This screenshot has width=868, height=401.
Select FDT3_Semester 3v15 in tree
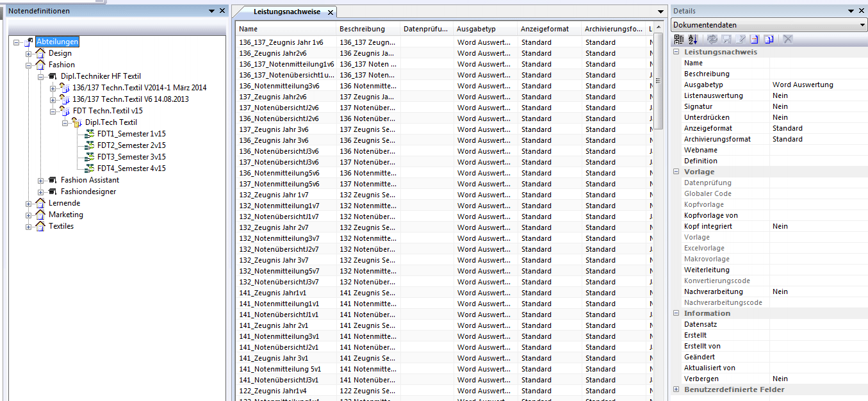point(131,157)
